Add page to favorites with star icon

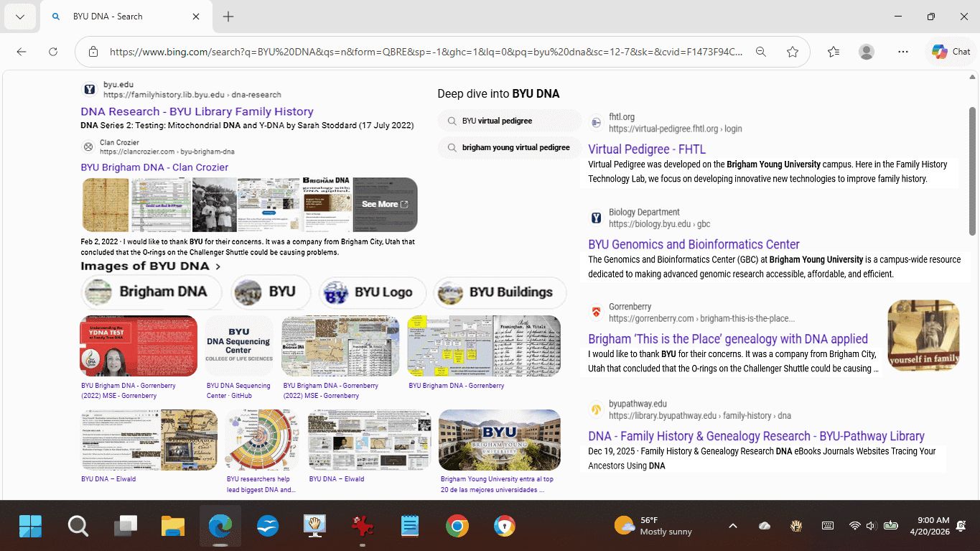[x=793, y=52]
